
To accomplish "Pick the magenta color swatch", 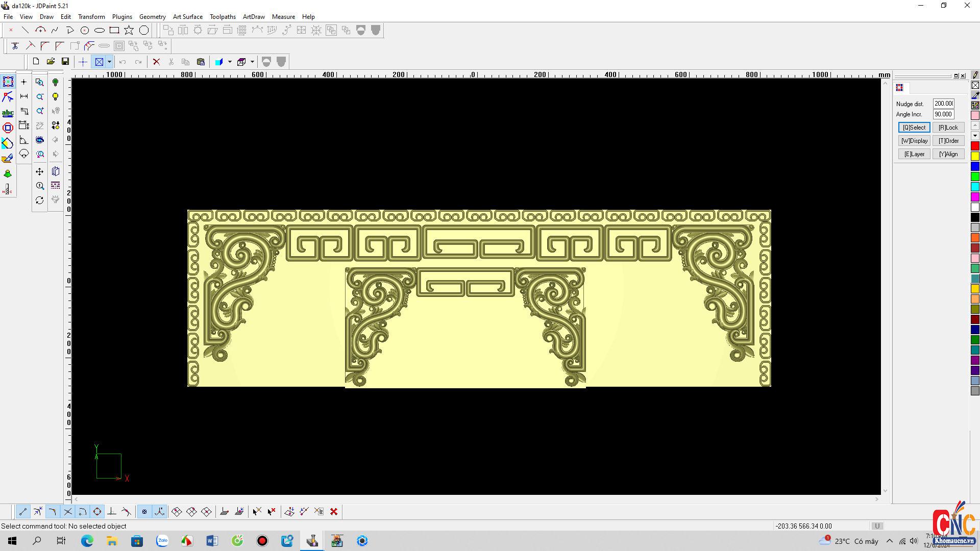I will (x=975, y=197).
